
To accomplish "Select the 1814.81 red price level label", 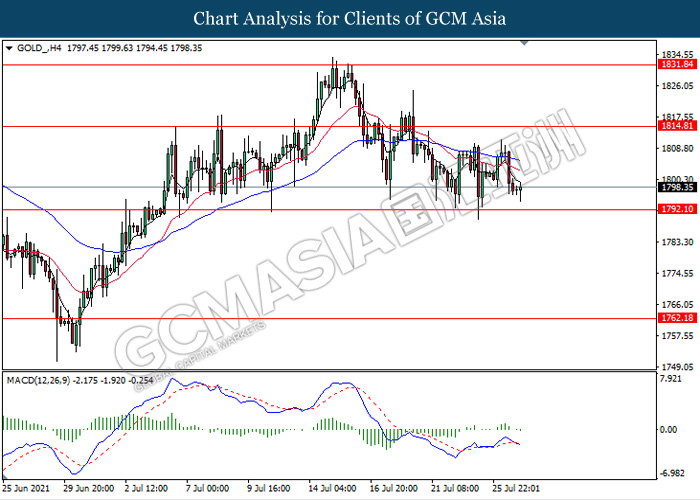I will pos(677,126).
